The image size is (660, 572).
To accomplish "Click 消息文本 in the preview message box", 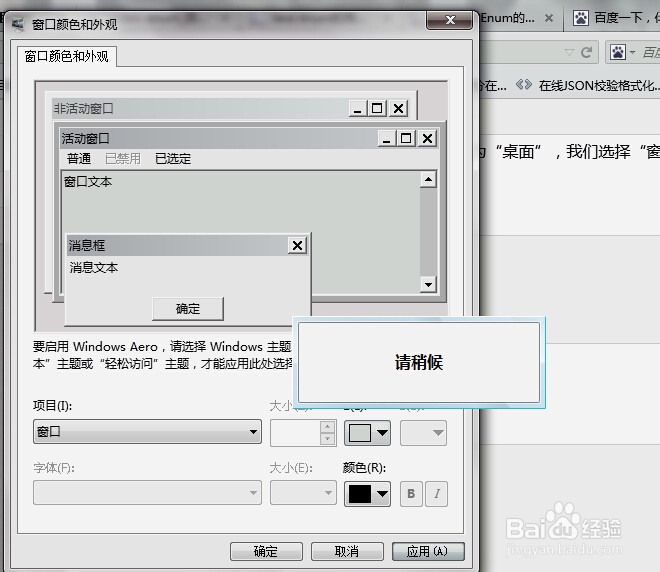I will [94, 268].
